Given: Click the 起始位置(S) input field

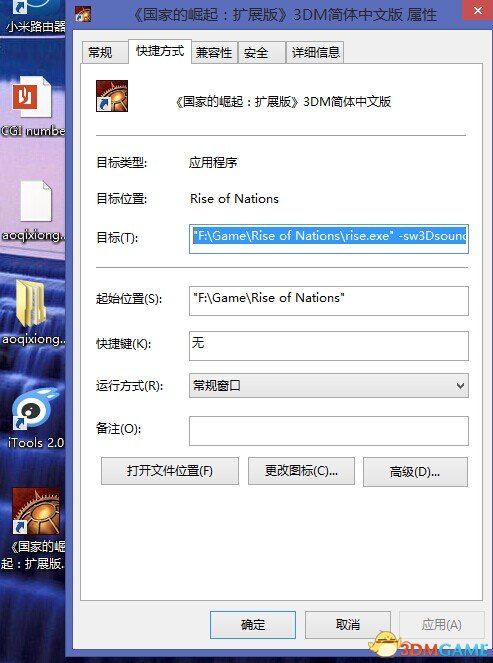Looking at the screenshot, I should click(x=329, y=301).
